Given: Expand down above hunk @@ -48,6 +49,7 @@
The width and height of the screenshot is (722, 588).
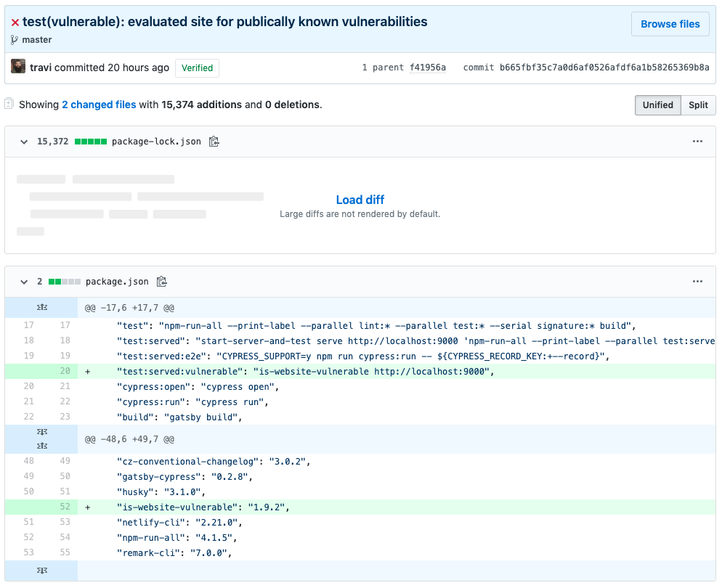Looking at the screenshot, I should point(42,432).
